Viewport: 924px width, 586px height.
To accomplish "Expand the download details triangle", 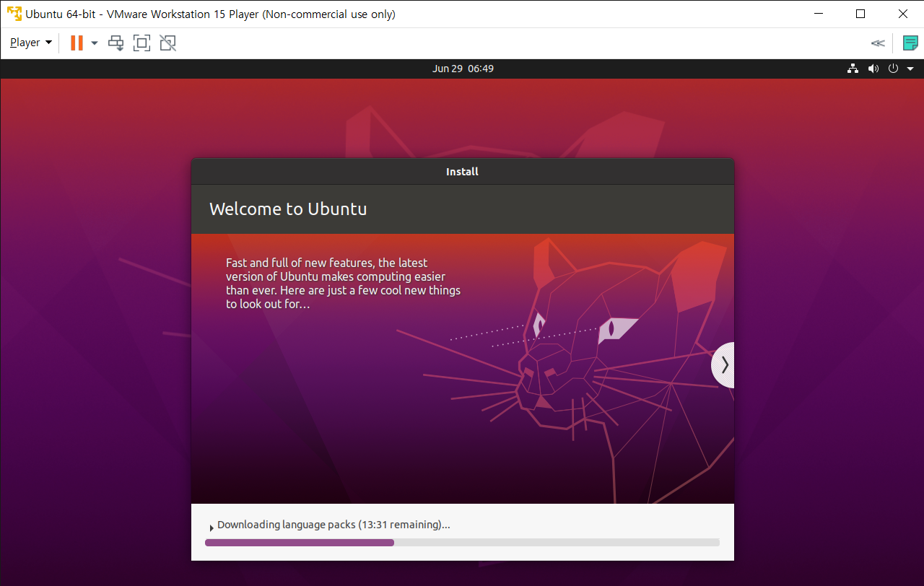I will (211, 528).
